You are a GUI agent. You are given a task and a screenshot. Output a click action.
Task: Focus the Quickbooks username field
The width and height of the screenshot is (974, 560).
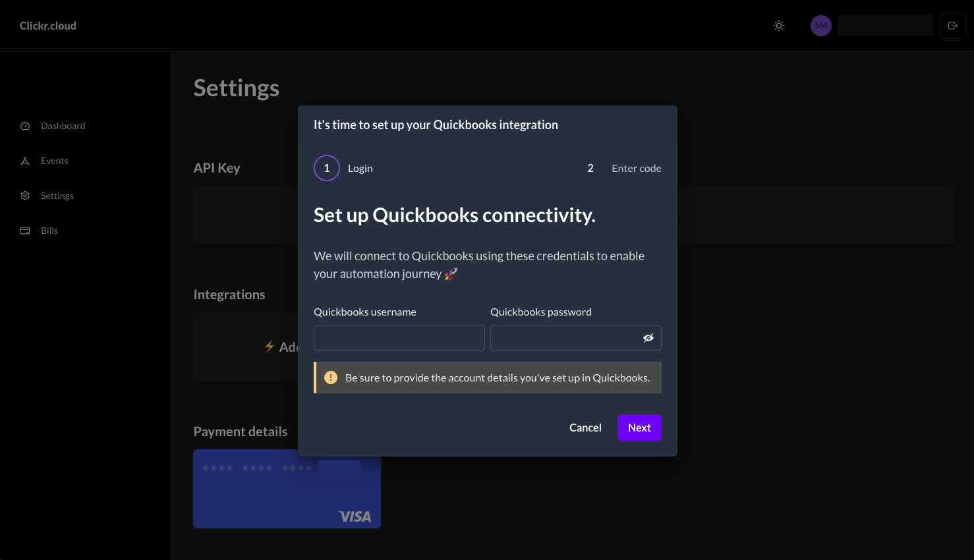pos(399,338)
